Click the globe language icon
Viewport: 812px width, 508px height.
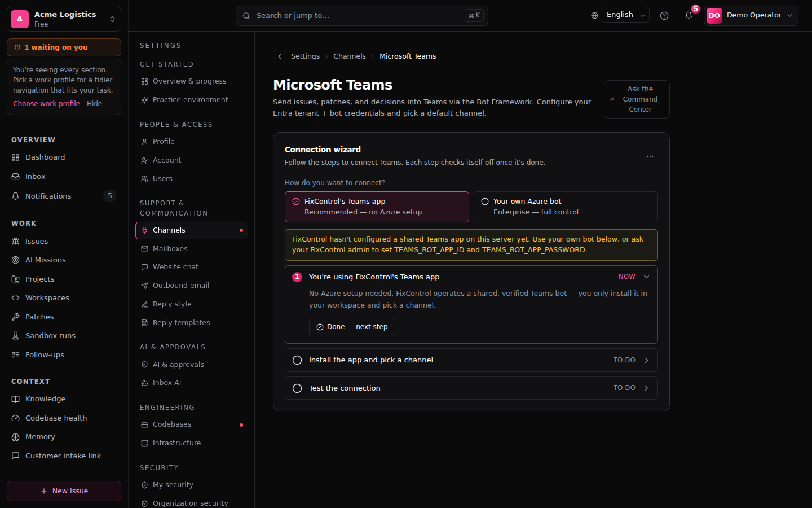tap(594, 16)
